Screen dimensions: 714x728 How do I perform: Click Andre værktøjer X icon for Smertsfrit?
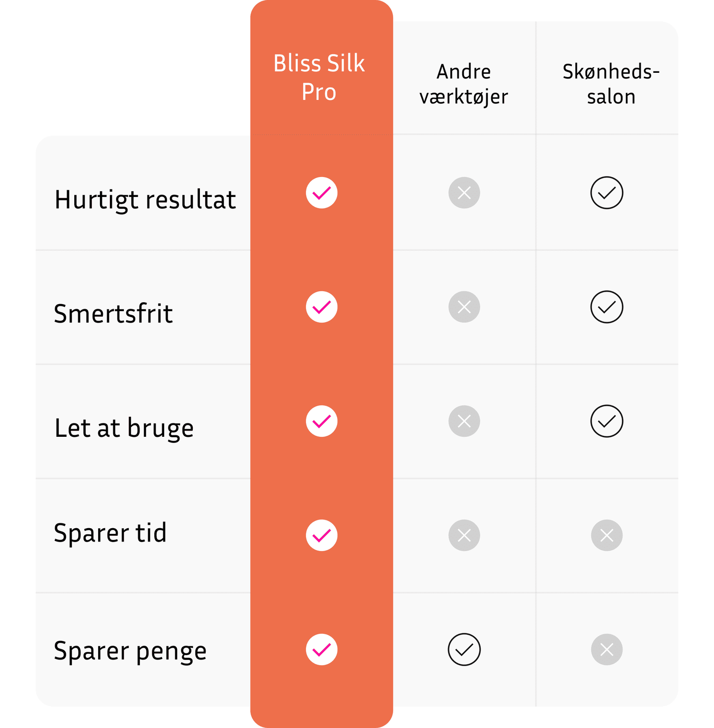point(464,307)
